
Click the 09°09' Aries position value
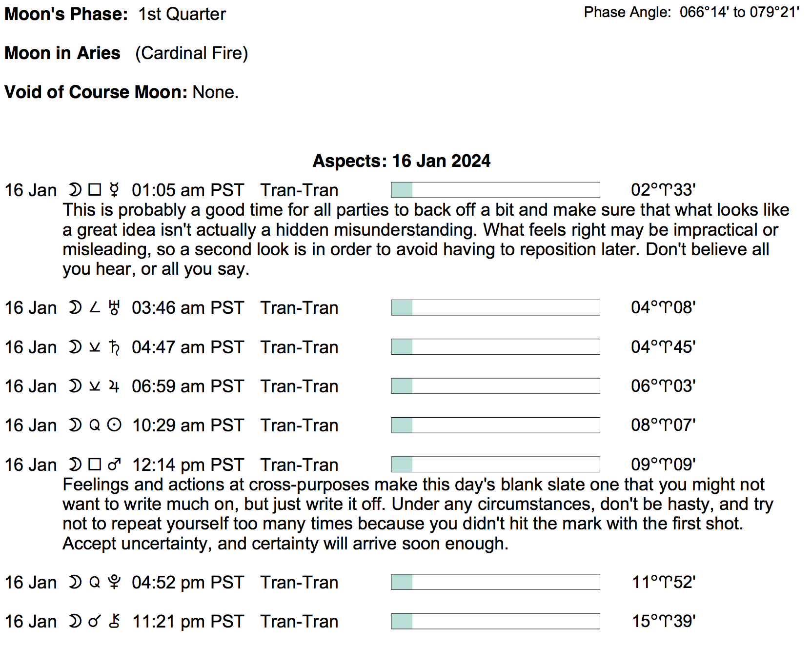pos(663,465)
